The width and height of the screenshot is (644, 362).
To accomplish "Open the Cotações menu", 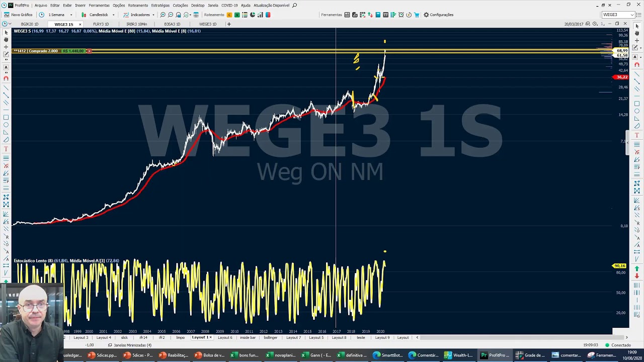I will 180,5.
